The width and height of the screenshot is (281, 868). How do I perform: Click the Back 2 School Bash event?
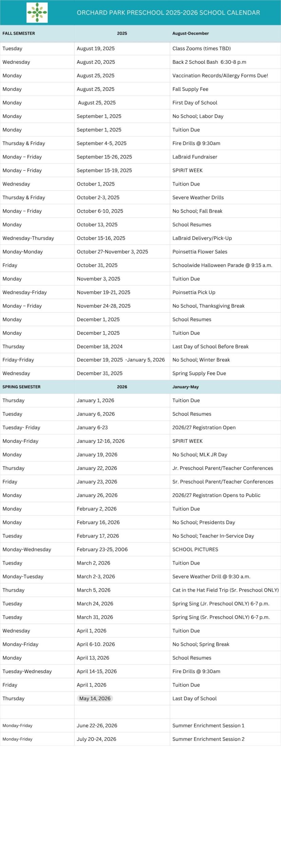click(209, 62)
